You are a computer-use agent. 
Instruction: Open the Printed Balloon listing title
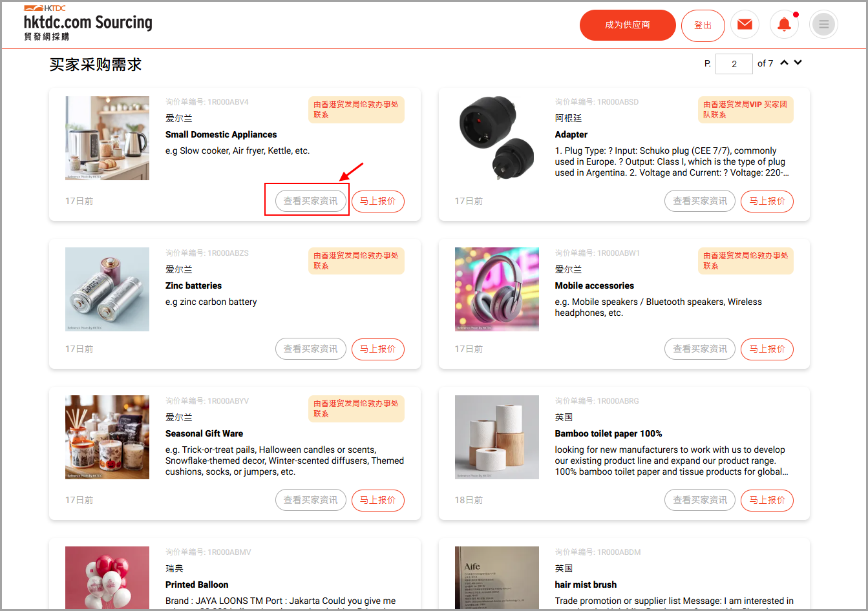tap(197, 585)
